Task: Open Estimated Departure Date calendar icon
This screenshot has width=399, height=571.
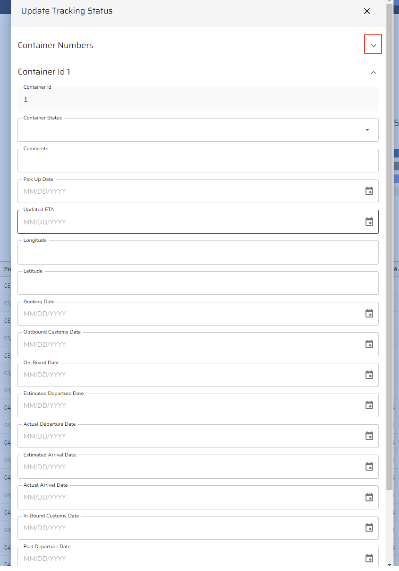Action: click(x=369, y=405)
